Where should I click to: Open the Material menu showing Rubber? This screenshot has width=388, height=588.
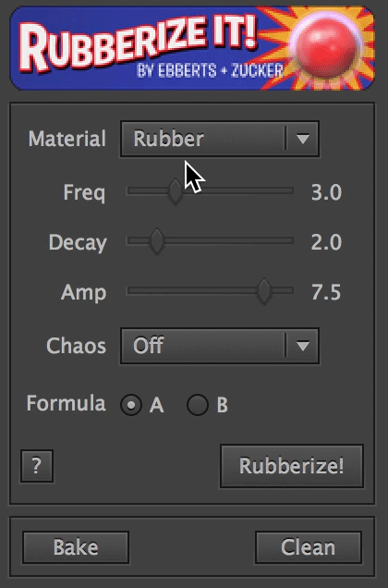coord(220,139)
